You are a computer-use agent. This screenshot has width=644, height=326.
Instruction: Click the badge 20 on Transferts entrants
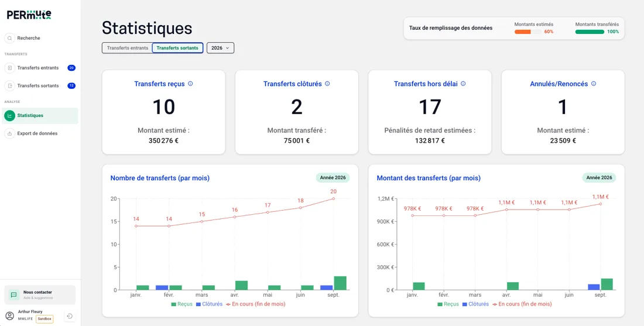click(x=71, y=68)
